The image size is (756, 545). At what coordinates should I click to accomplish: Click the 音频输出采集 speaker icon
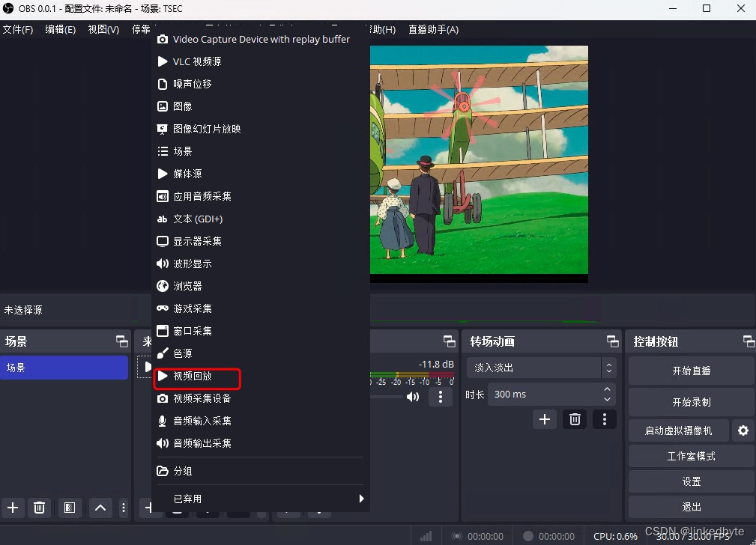click(163, 443)
